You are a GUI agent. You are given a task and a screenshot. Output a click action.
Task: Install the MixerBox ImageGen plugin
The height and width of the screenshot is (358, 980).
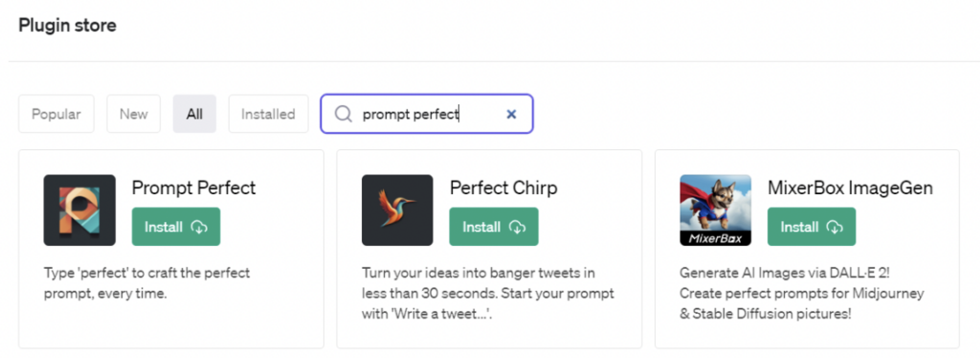point(812,227)
